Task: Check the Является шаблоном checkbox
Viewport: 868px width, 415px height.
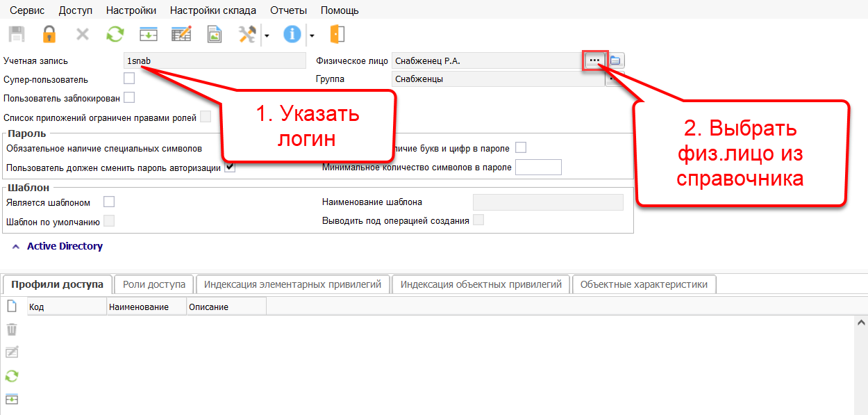Action: coord(108,202)
